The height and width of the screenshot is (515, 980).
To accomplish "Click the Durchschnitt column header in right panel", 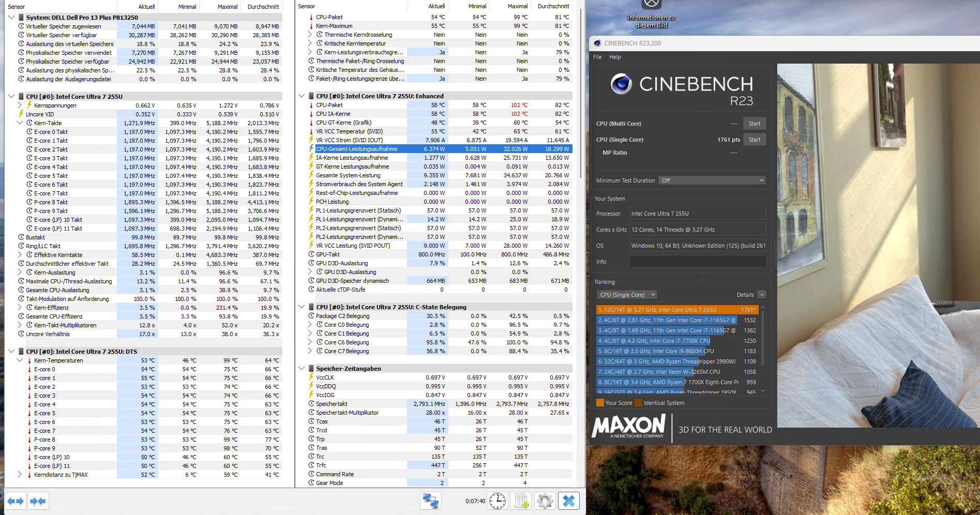I will (x=553, y=6).
